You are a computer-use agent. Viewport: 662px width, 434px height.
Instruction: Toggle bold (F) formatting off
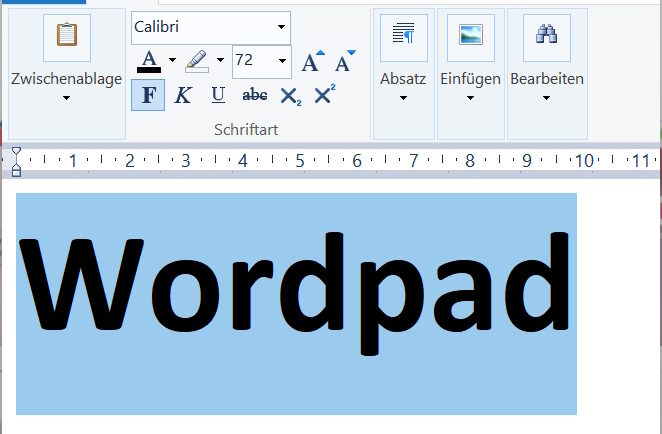148,96
